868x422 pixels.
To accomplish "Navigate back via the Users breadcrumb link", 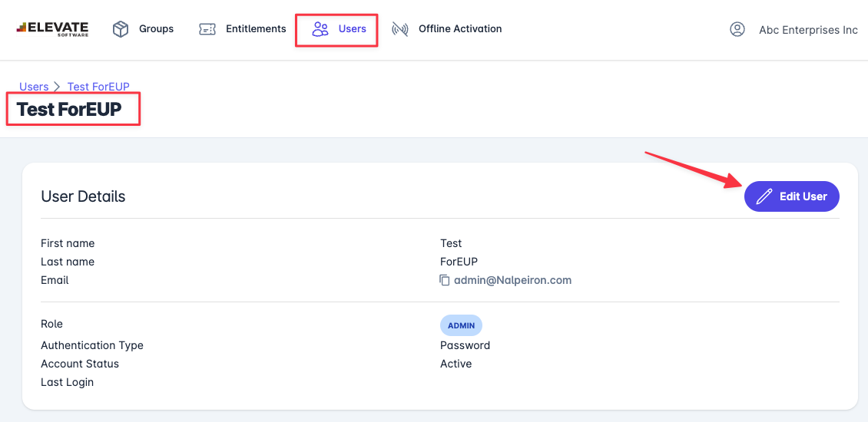I will click(x=34, y=87).
